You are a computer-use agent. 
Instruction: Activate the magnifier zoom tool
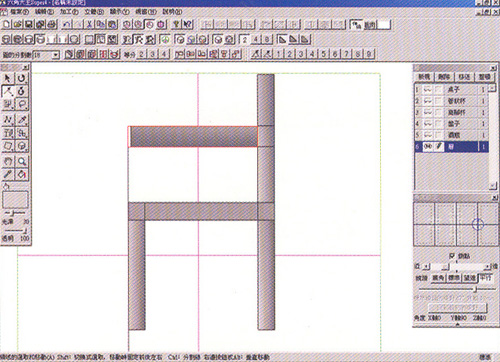22,162
